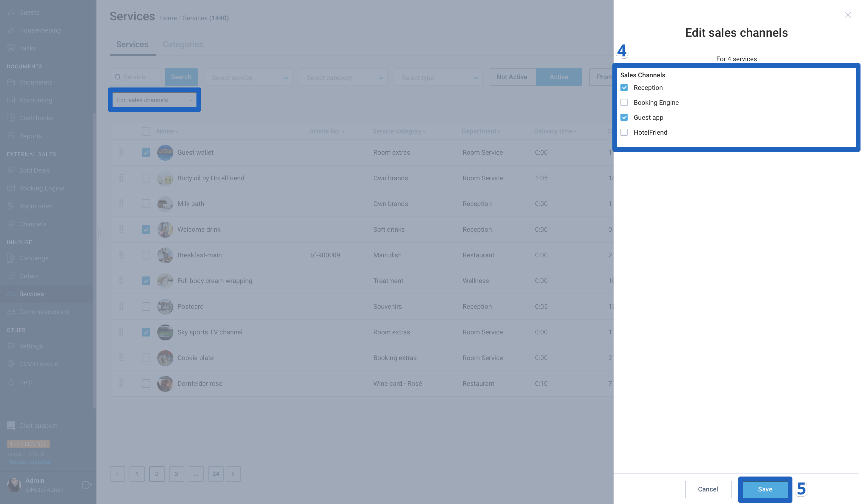Check the Body oil by HotelFriend row
The image size is (862, 504).
[146, 178]
